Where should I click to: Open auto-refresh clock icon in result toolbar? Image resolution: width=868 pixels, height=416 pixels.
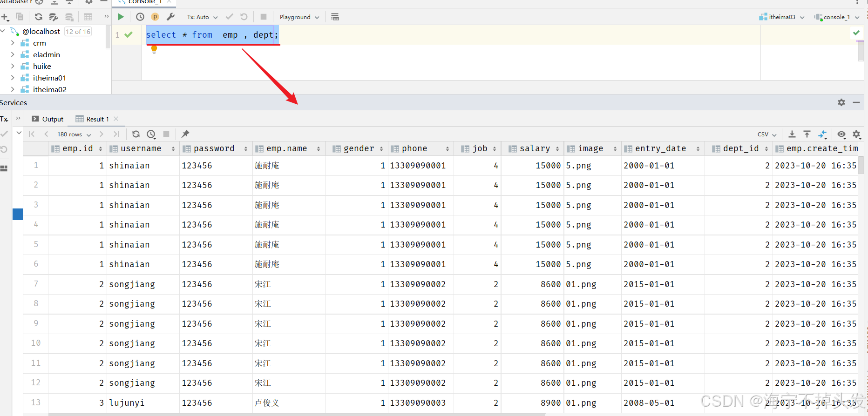[x=151, y=134]
